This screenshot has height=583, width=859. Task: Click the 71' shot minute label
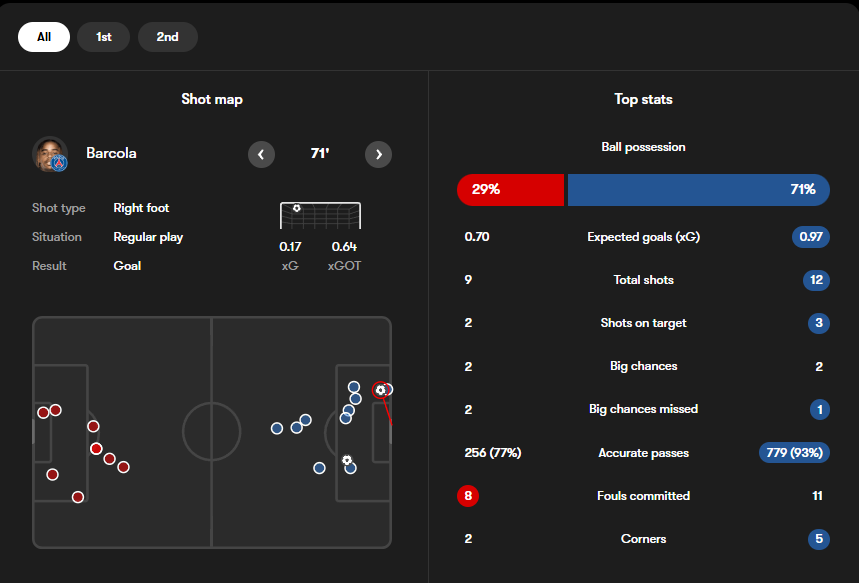pyautogui.click(x=320, y=153)
